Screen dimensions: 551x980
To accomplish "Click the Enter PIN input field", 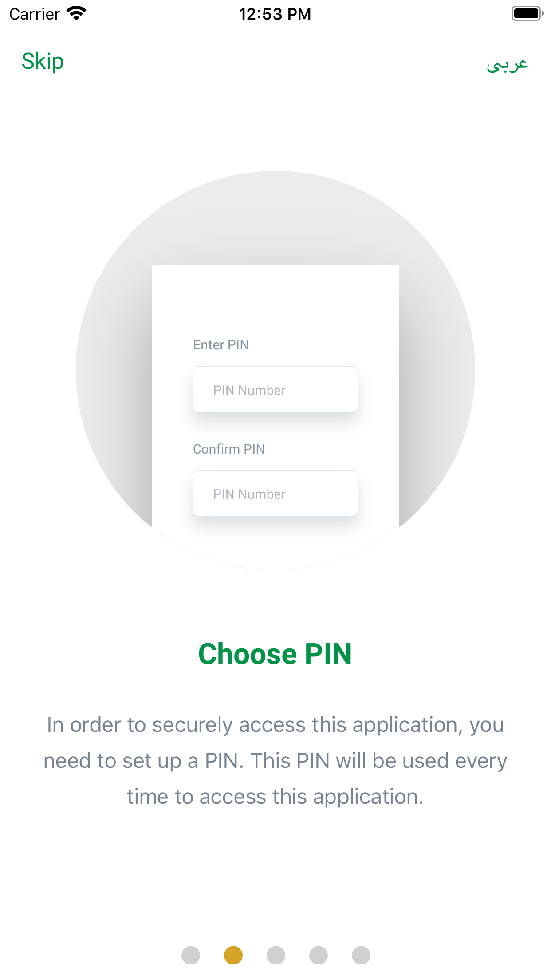I will coord(275,390).
